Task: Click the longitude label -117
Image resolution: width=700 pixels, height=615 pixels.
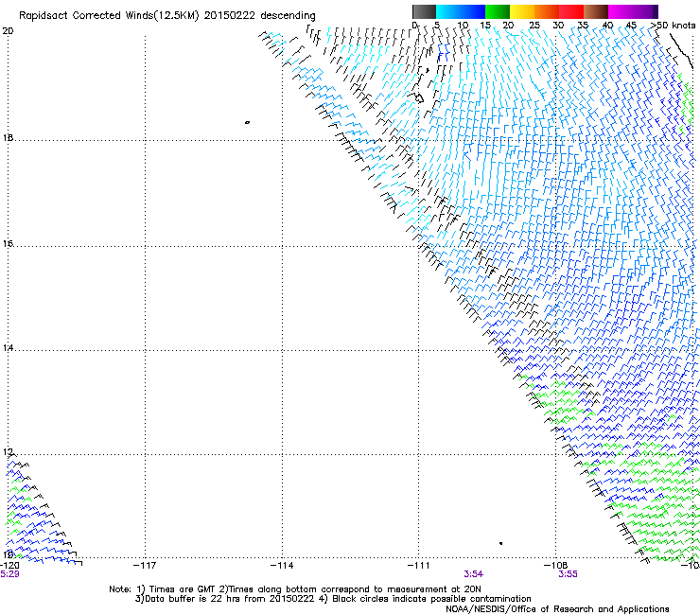Action: (145, 566)
